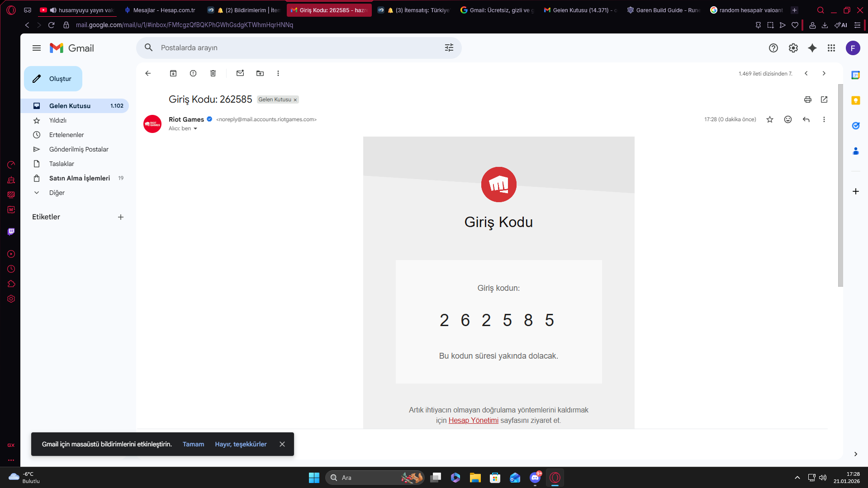Open Discord from taskbar

(x=535, y=478)
